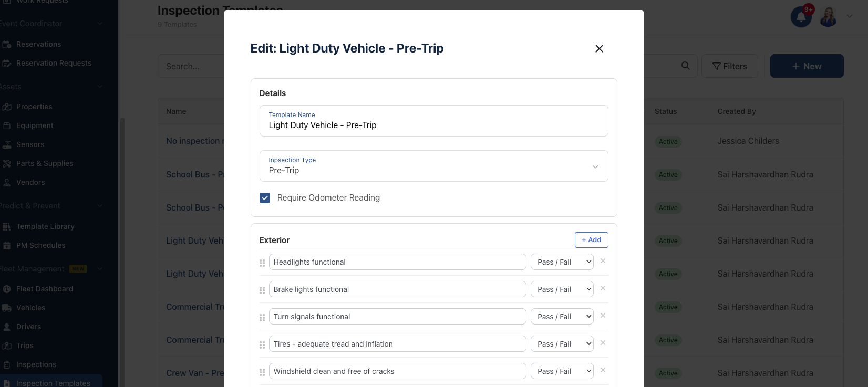Click the New template button
This screenshot has width=868, height=387.
[x=807, y=66]
